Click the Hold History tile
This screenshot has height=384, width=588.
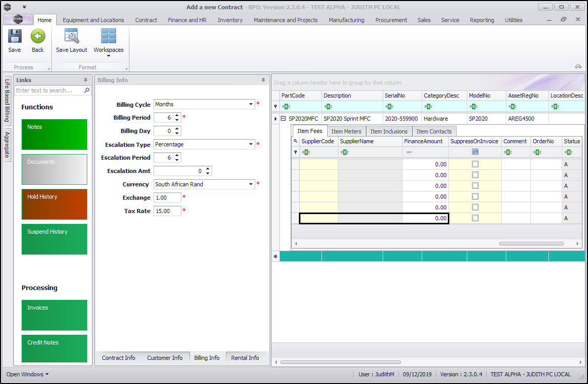click(54, 204)
